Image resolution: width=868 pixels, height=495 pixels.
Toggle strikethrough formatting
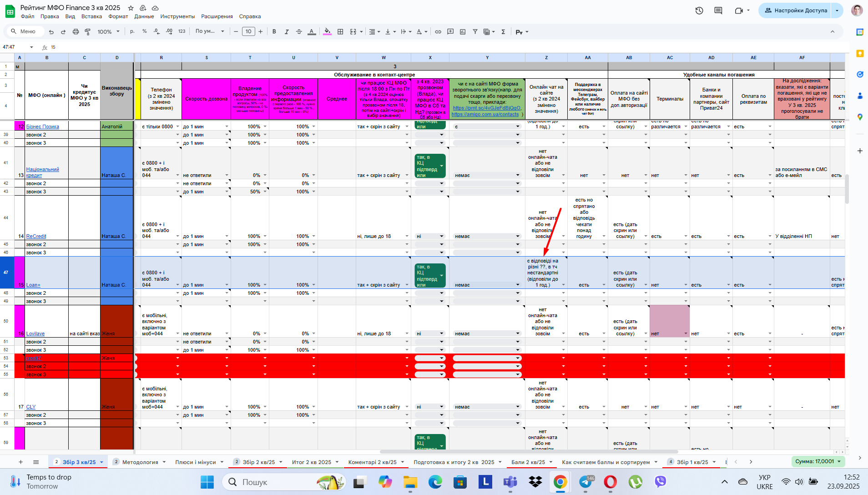(x=299, y=32)
